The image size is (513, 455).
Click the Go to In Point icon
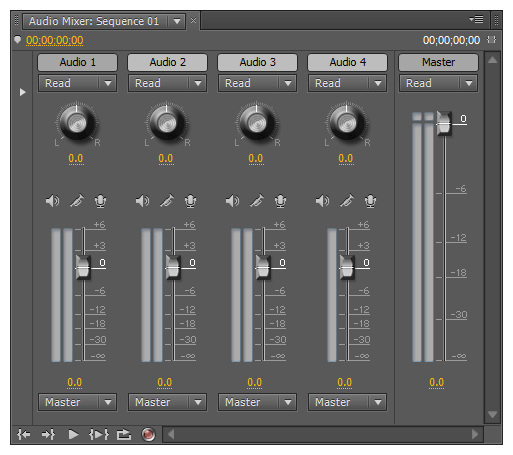[x=24, y=434]
